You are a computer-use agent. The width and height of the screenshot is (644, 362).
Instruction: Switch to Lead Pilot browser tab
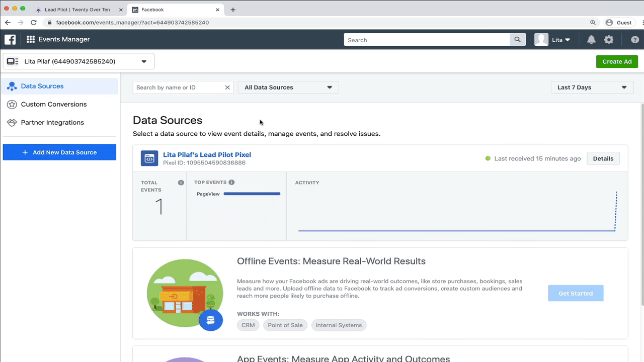77,10
